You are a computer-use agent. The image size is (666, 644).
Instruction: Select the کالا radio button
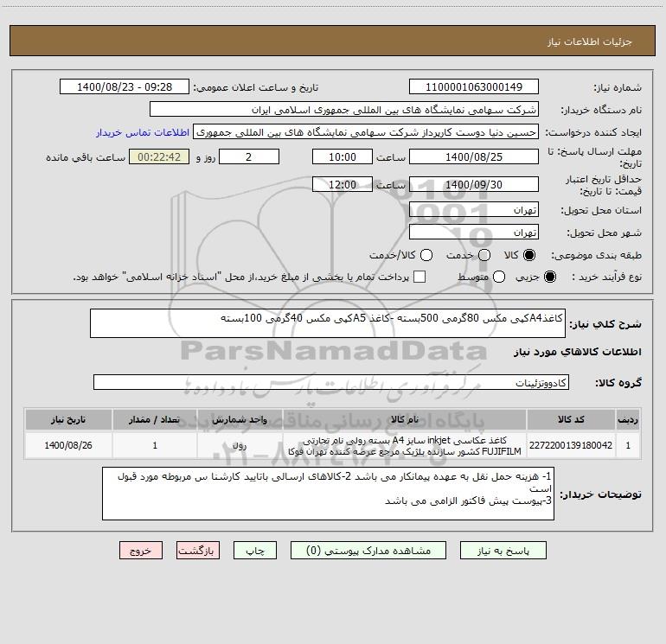point(529,255)
